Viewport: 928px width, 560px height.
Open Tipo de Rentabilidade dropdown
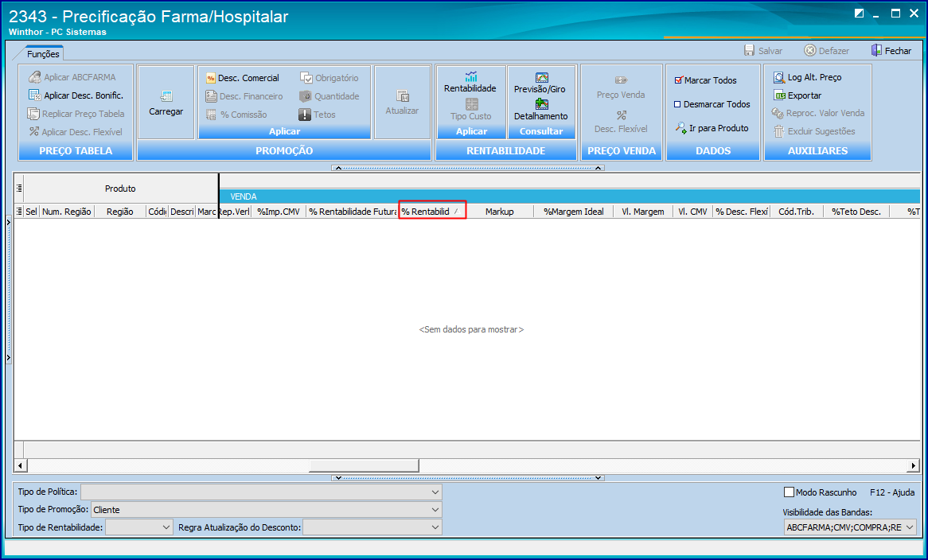coord(167,527)
